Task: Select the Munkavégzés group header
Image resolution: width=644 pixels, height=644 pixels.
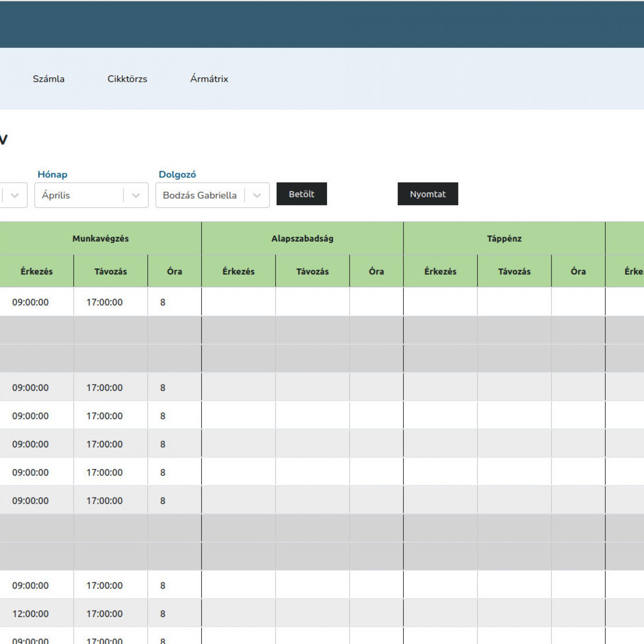Action: (x=100, y=239)
